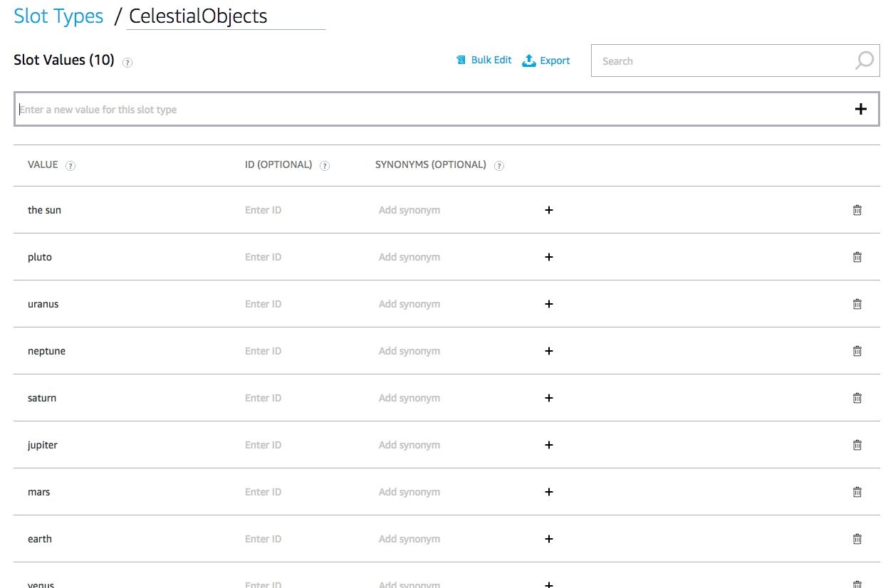888x588 pixels.
Task: Delete the 'the sun' slot value
Action: [857, 210]
